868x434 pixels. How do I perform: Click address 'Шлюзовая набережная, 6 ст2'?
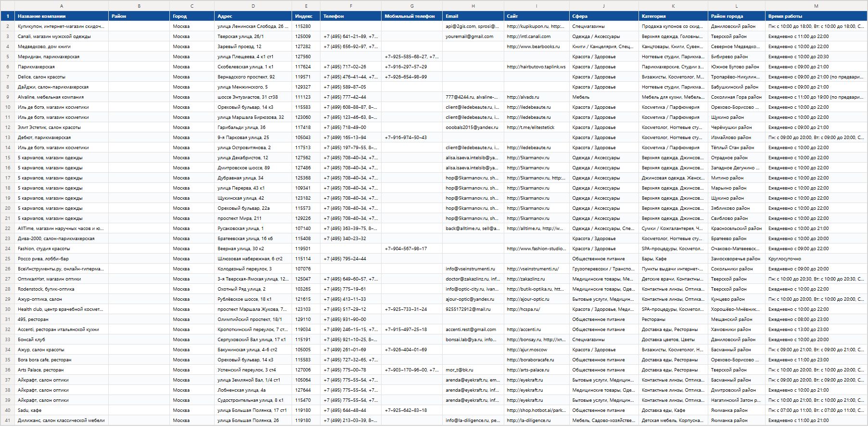coord(253,259)
